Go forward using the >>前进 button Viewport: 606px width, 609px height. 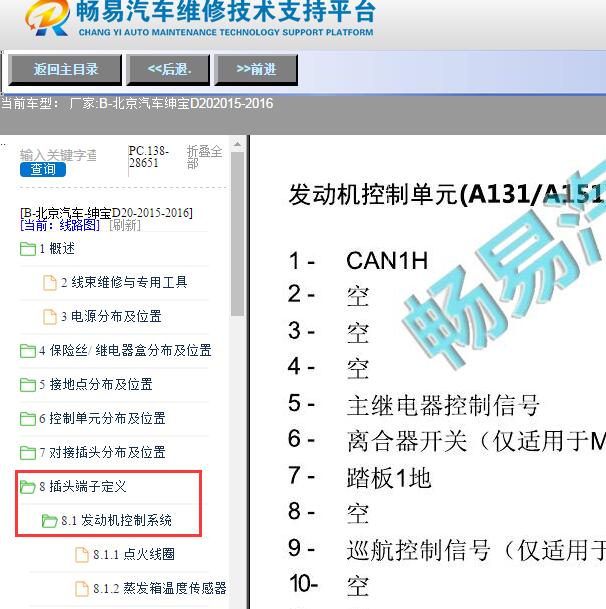click(256, 70)
